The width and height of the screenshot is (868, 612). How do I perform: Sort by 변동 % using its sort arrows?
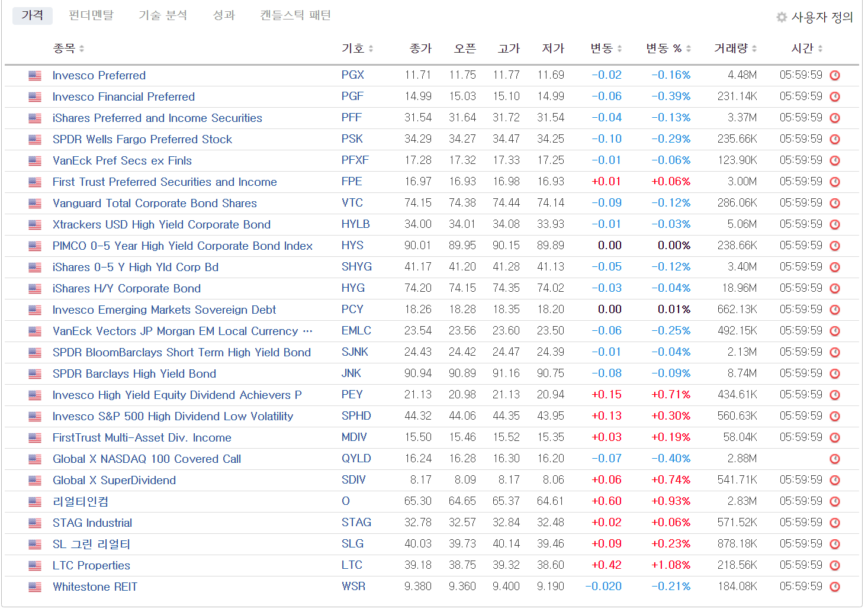point(689,49)
